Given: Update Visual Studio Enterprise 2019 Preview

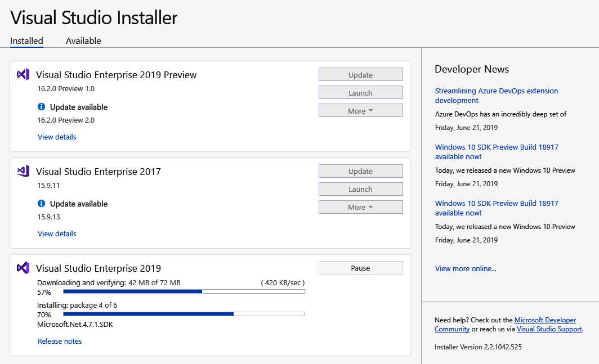Looking at the screenshot, I should [360, 75].
